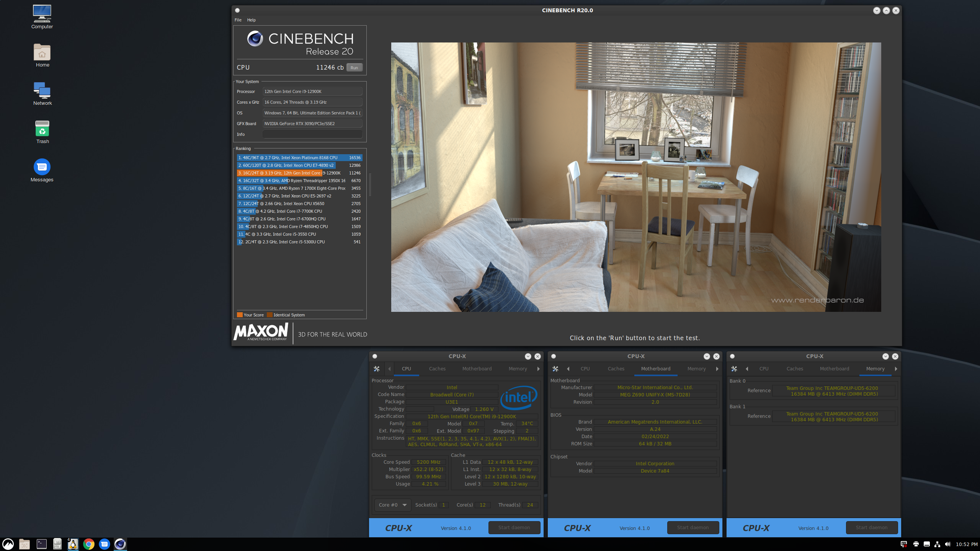Open the Core #0 dropdown in CPU-X
This screenshot has height=551, width=980.
393,505
